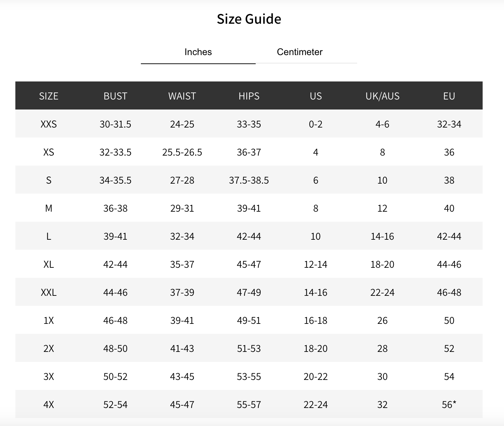504x426 pixels.
Task: Click the US column header
Action: [316, 96]
